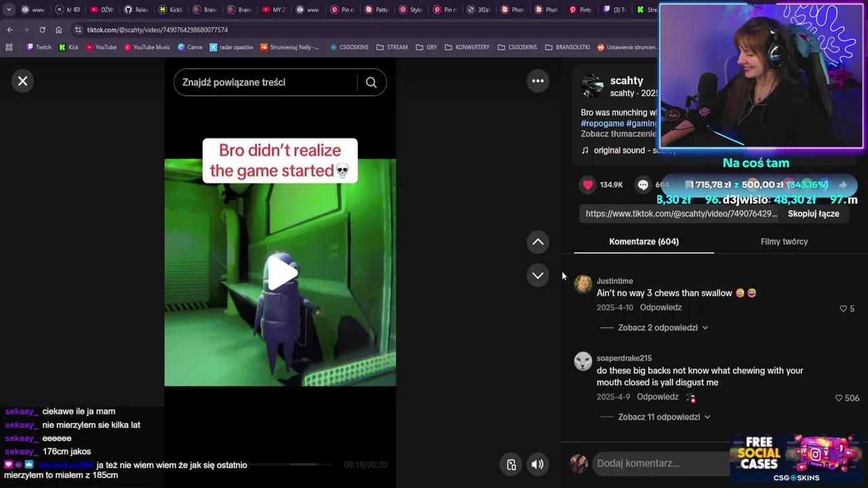This screenshot has width=868, height=488.
Task: Play the paused TikTok video
Action: (x=281, y=273)
